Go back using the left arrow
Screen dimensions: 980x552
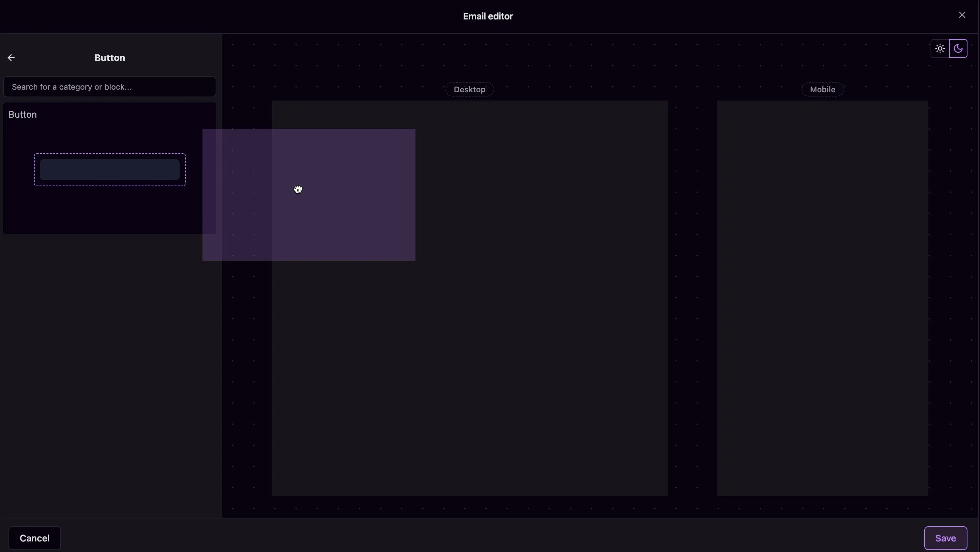coord(11,58)
